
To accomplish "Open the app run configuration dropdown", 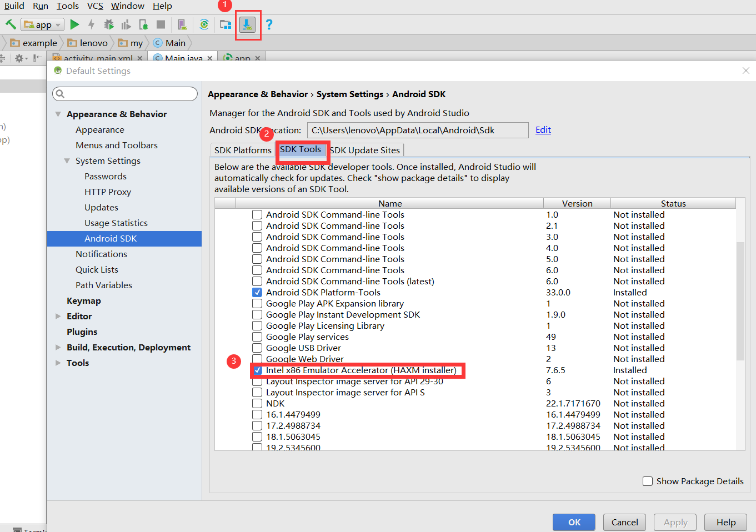I will pos(43,24).
